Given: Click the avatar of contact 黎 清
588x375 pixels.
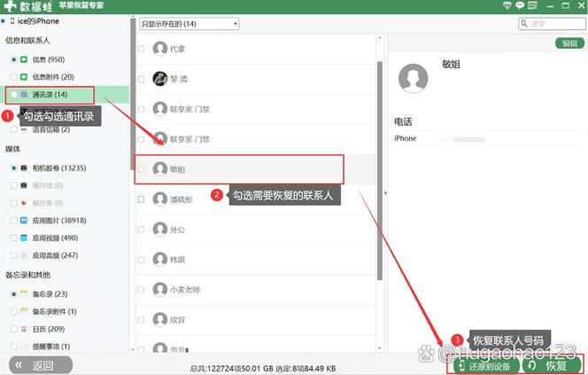Looking at the screenshot, I should click(160, 79).
